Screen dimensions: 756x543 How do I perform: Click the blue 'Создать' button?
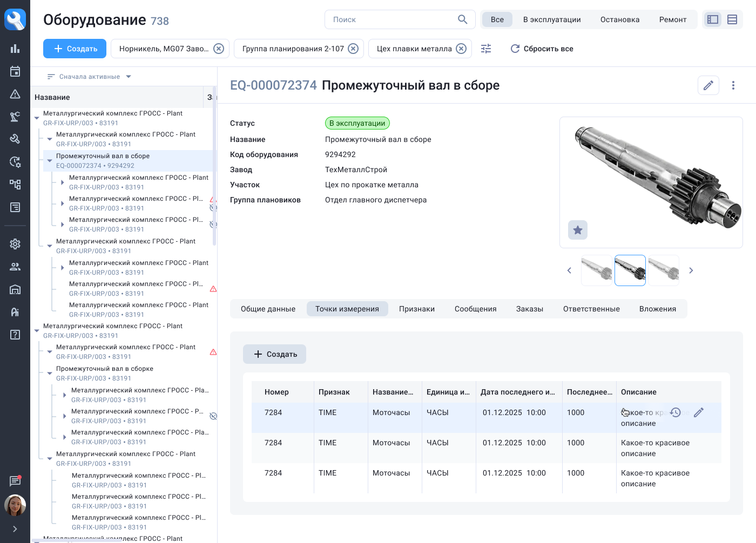(x=75, y=49)
